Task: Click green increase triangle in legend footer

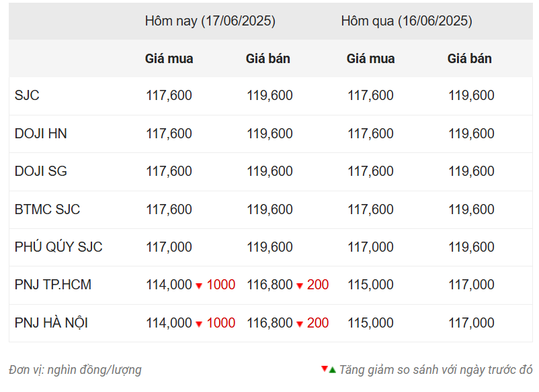Action: point(332,370)
